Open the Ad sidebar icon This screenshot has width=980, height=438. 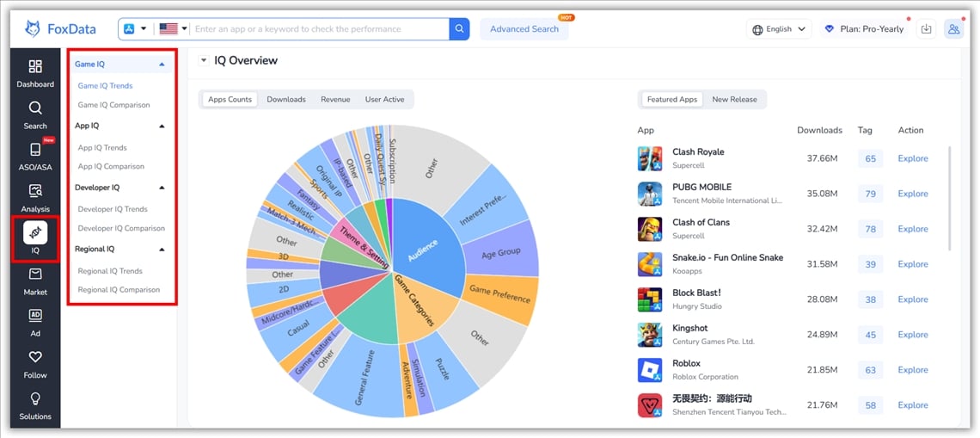[35, 322]
